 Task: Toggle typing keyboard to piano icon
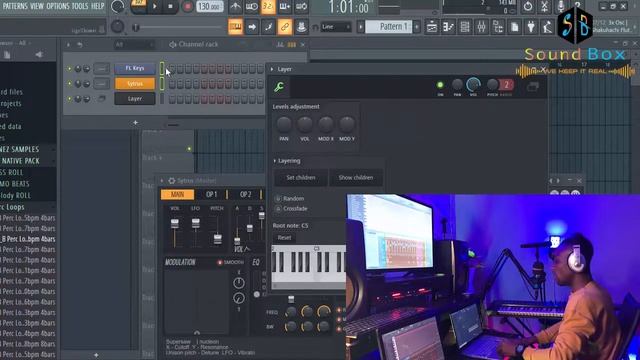236,27
